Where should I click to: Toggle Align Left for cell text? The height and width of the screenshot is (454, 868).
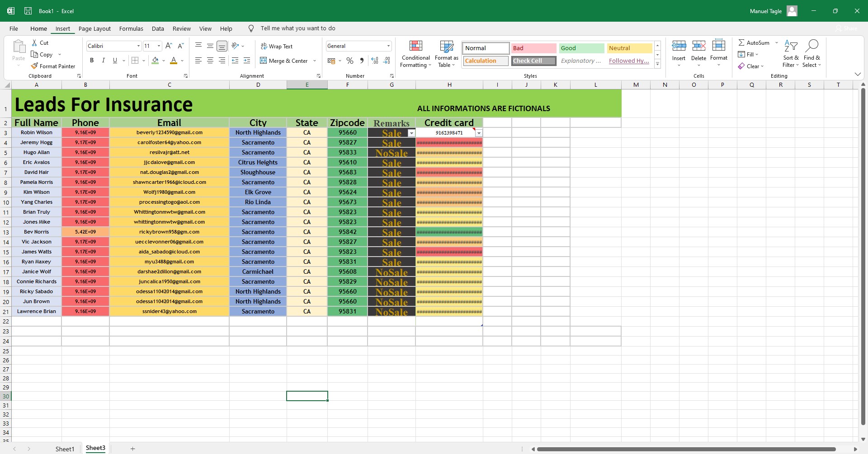click(198, 60)
